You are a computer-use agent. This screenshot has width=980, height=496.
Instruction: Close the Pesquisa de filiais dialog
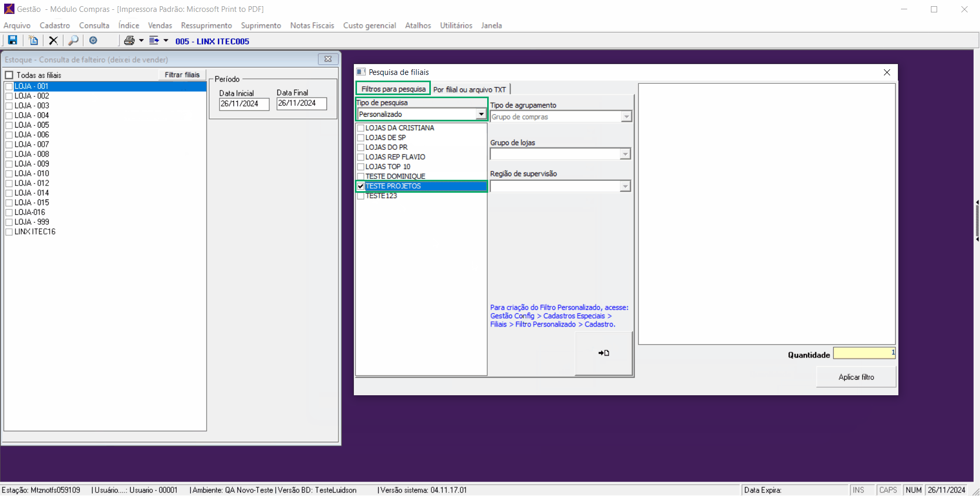pyautogui.click(x=887, y=72)
